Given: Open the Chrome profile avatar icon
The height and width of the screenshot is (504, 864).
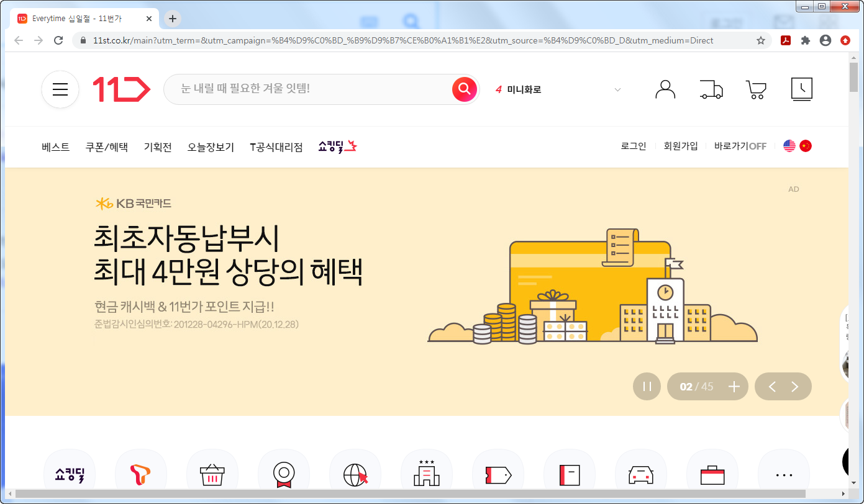Looking at the screenshot, I should pos(825,40).
